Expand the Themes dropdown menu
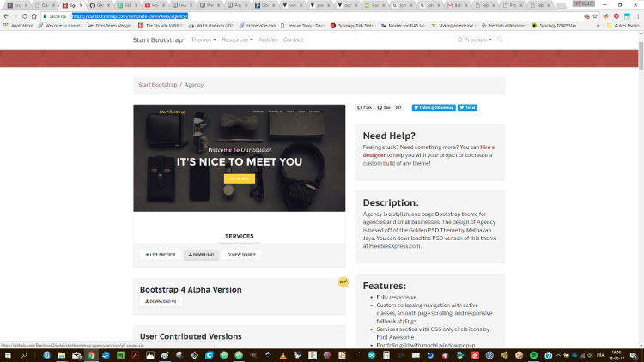This screenshot has width=644, height=362. point(204,39)
